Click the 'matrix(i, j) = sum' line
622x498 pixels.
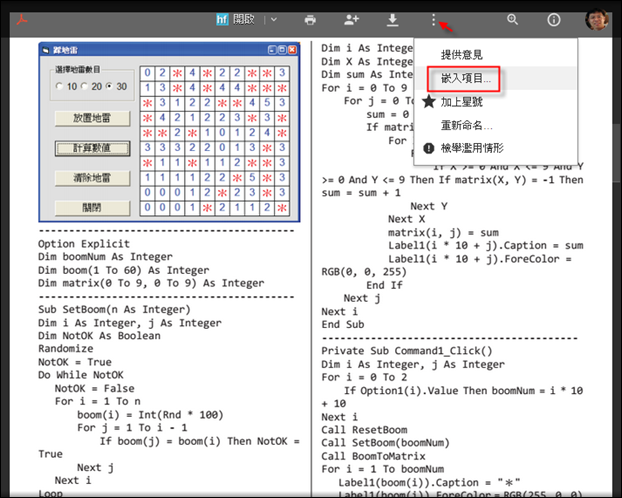pos(443,233)
